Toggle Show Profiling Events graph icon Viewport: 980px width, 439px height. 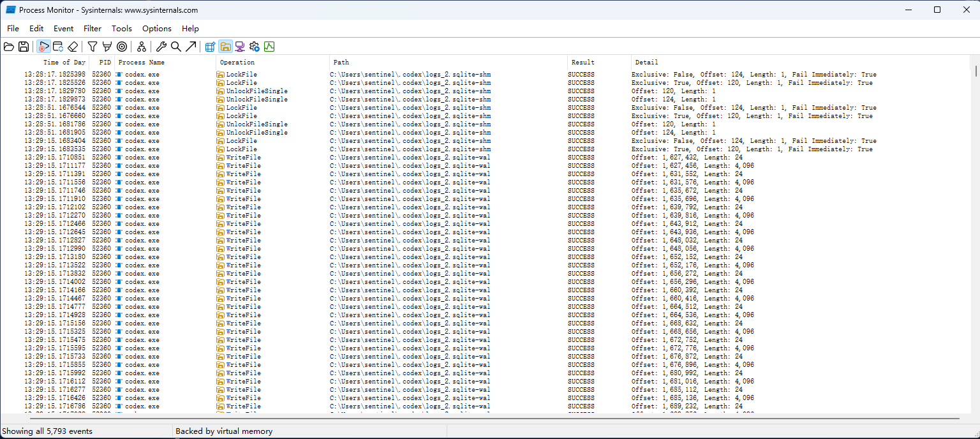[269, 47]
